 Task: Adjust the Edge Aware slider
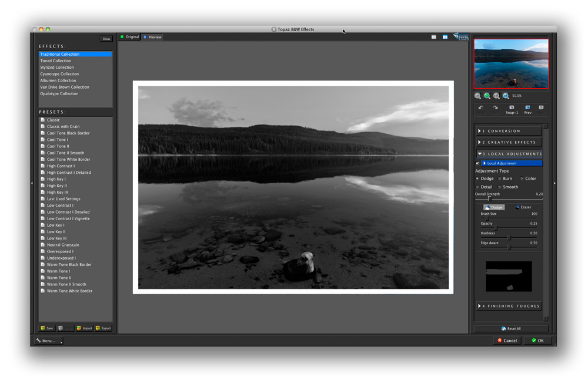(509, 247)
